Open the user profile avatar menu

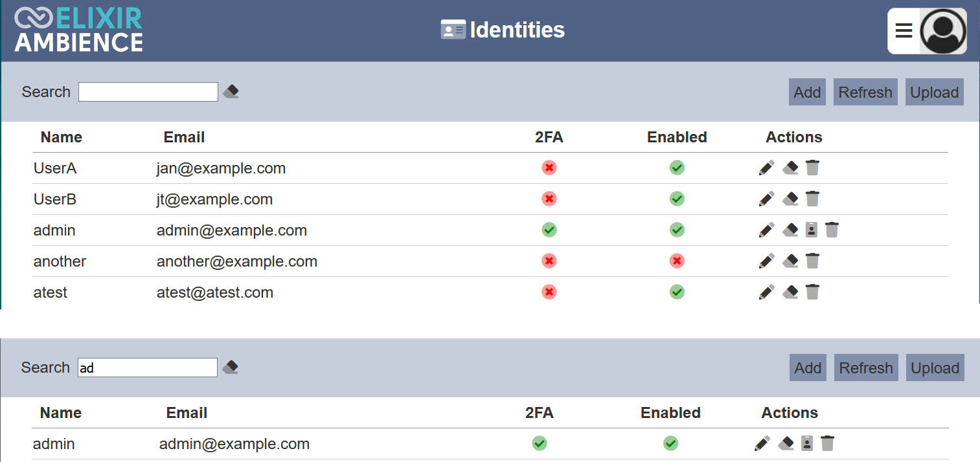[943, 30]
